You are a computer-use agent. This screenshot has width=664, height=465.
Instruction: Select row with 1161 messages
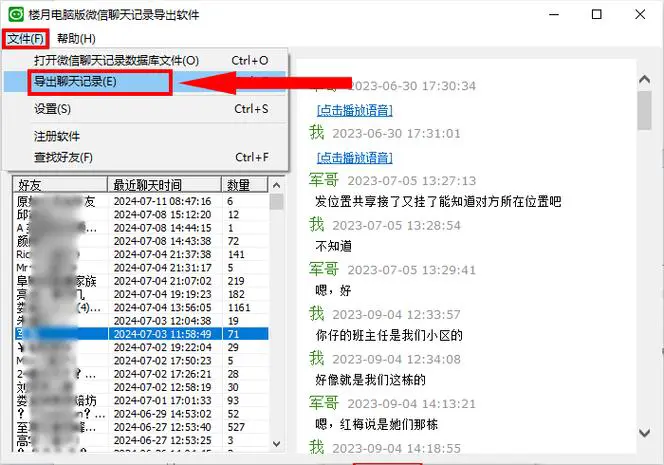tap(141, 307)
